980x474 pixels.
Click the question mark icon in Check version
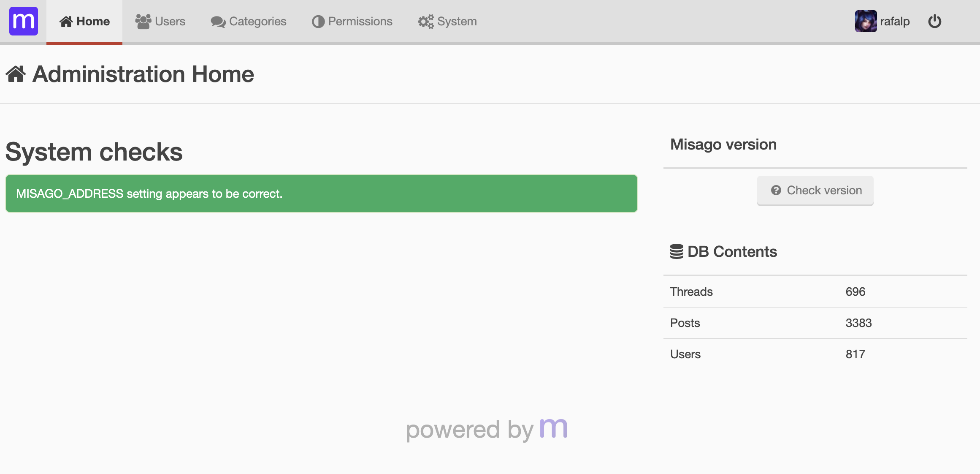click(x=776, y=191)
